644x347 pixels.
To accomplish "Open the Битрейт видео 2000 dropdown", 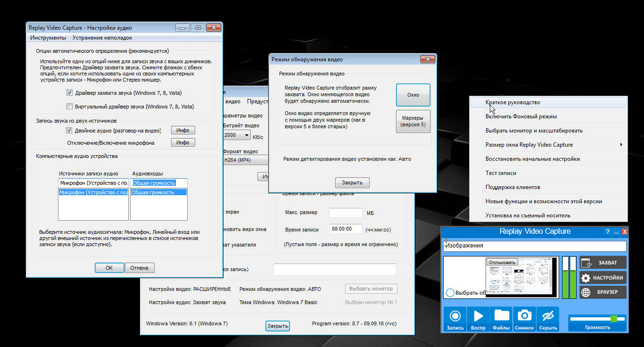I will (x=236, y=135).
